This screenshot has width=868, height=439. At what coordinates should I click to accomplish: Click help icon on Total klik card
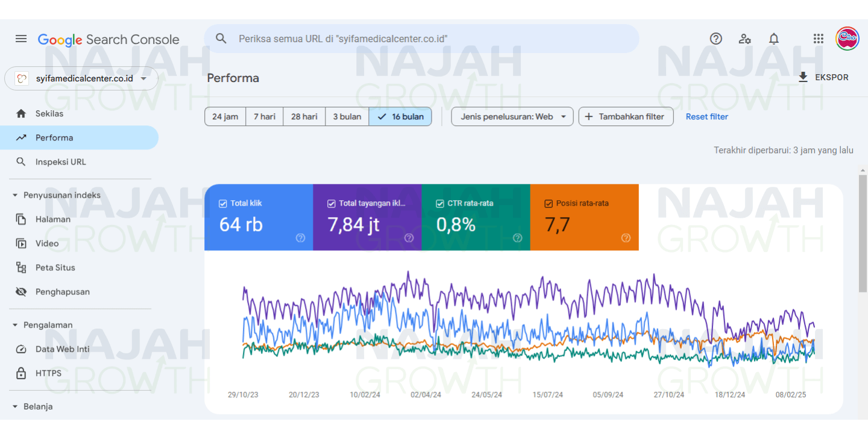pos(300,238)
